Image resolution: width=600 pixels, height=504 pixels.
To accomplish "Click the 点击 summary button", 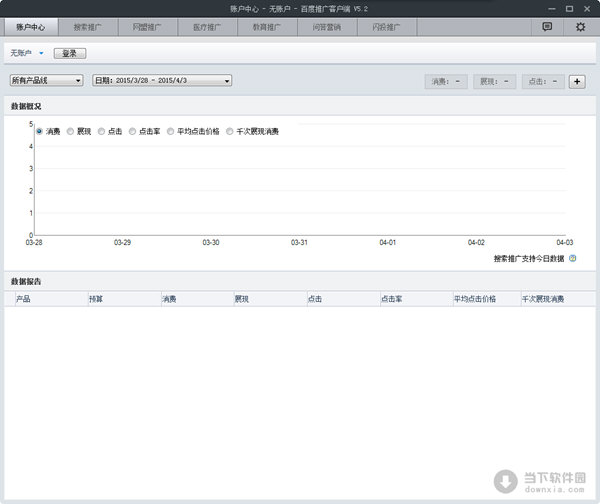I will tap(543, 82).
